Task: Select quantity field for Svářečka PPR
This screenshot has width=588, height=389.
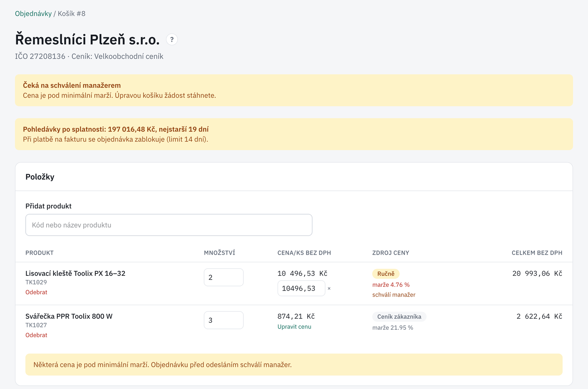Action: [224, 320]
